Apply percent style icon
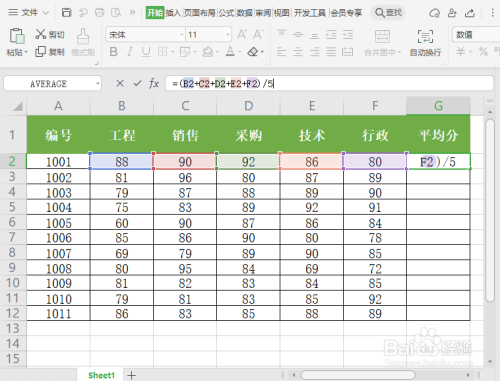 coord(483,52)
